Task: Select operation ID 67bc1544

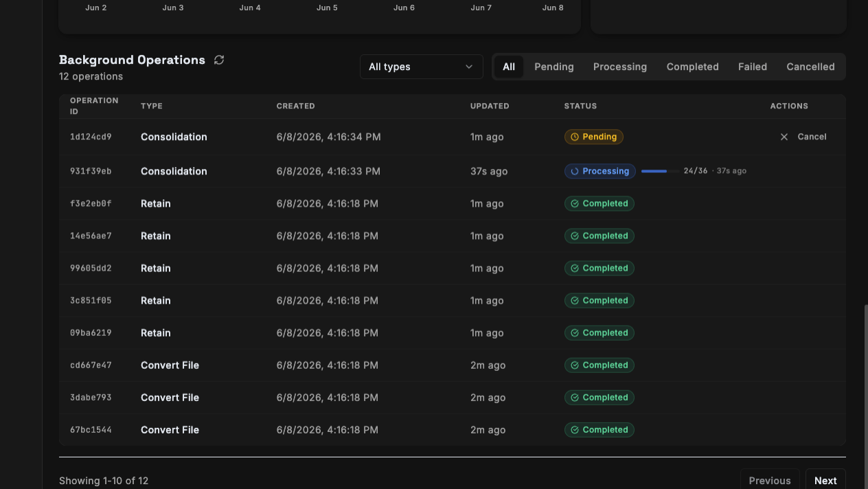Action: [91, 429]
